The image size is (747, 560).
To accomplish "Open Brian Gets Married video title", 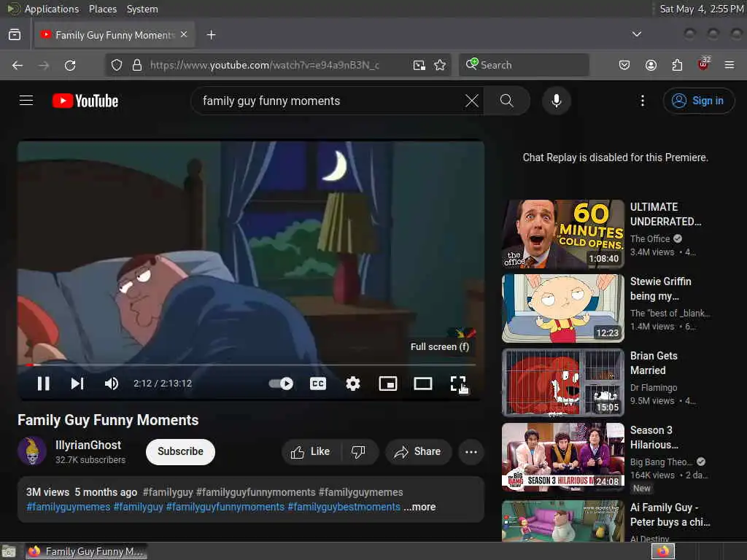I will tap(653, 363).
